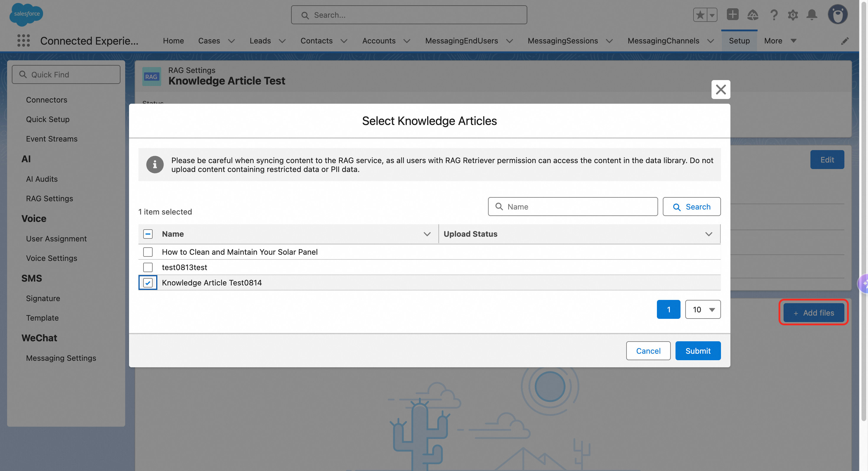Switch to the Cases tab
The width and height of the screenshot is (868, 471).
[209, 41]
